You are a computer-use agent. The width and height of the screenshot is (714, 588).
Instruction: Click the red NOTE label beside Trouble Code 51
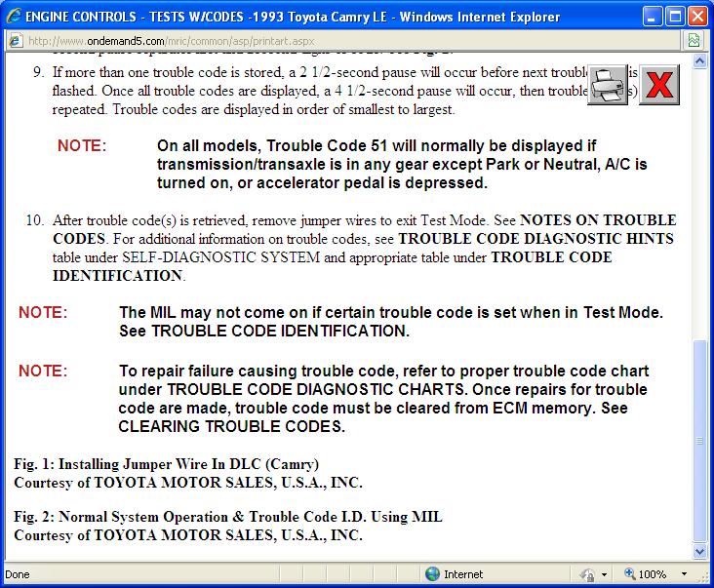[82, 145]
